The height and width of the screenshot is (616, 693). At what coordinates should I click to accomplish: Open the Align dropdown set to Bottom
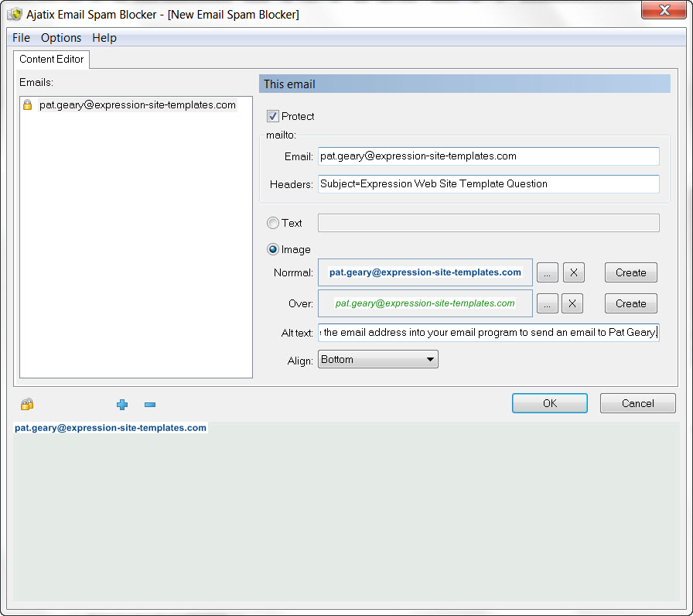point(378,359)
